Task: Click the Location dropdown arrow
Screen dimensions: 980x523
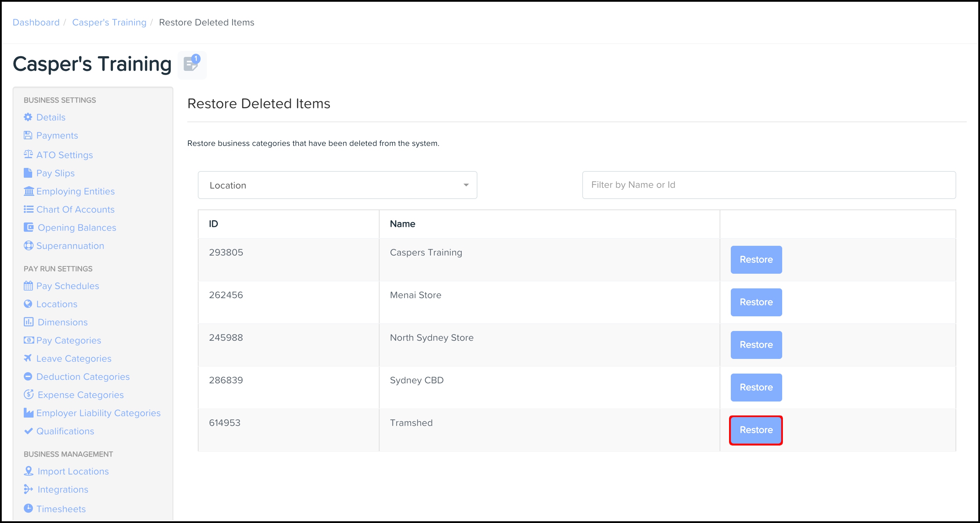Action: pos(466,185)
